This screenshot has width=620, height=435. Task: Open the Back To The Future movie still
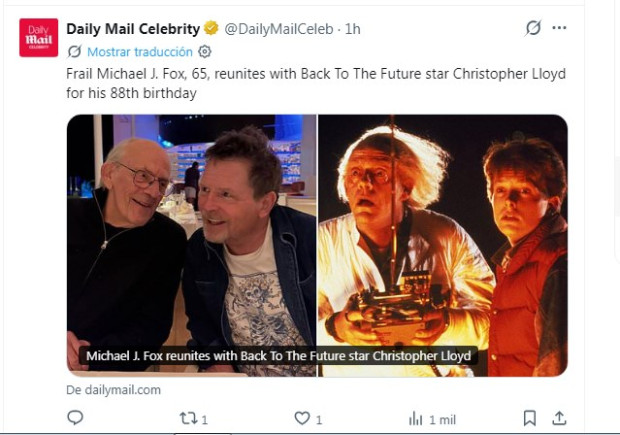443,245
